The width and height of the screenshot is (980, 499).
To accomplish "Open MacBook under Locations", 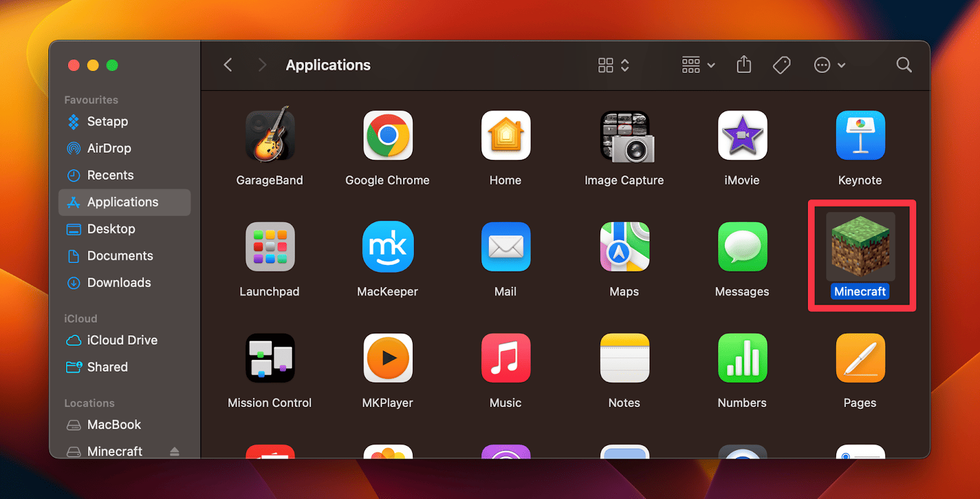I will pos(124,425).
